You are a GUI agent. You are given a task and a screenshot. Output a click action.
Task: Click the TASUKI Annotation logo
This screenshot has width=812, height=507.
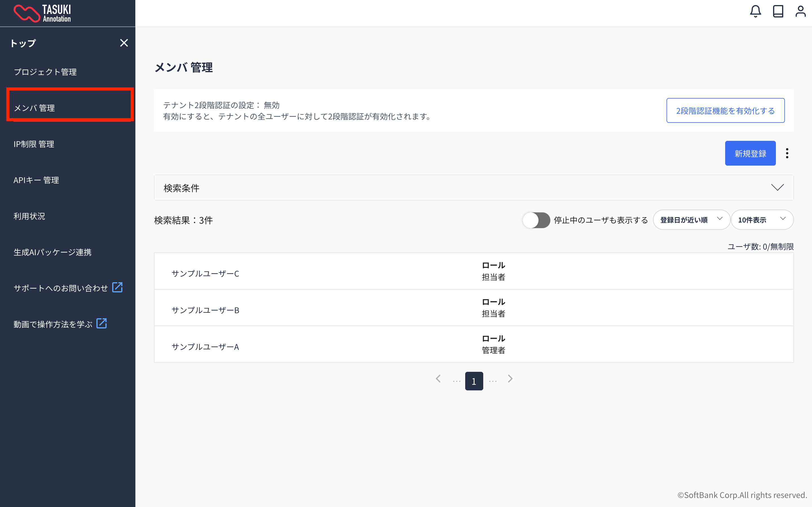[x=42, y=14]
